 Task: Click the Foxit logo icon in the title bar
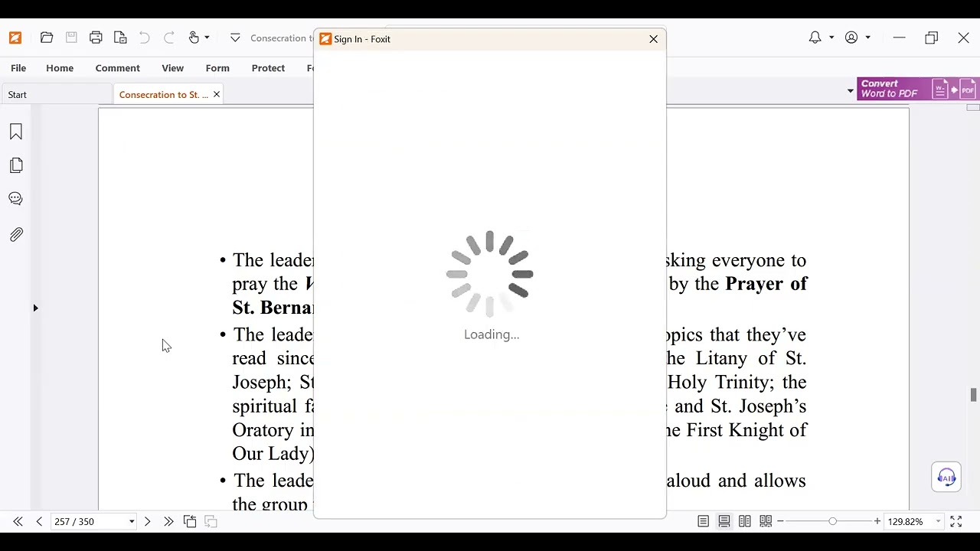[15, 37]
